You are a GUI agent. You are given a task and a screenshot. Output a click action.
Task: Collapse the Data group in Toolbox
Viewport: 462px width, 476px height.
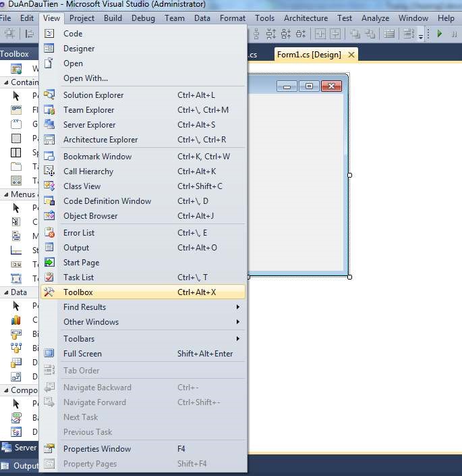[5, 292]
